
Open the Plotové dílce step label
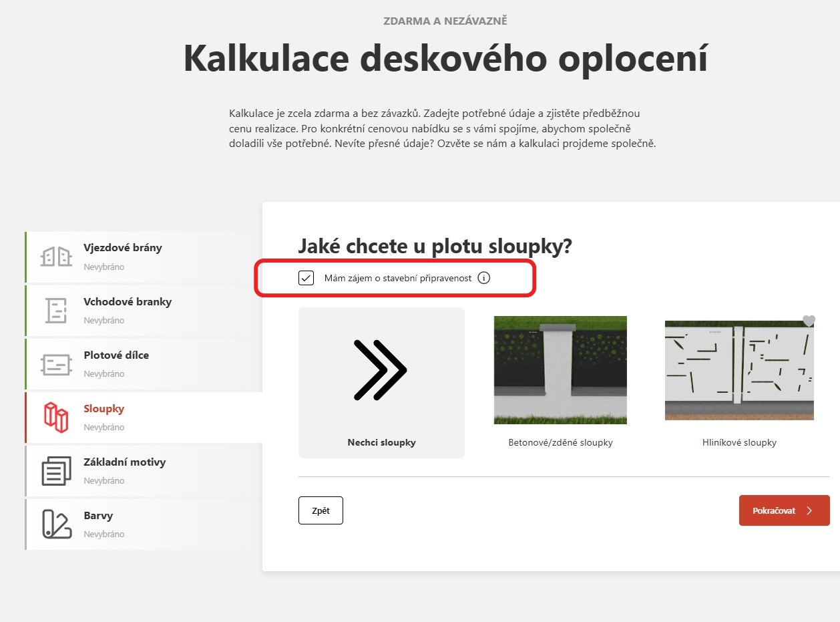pyautogui.click(x=116, y=355)
